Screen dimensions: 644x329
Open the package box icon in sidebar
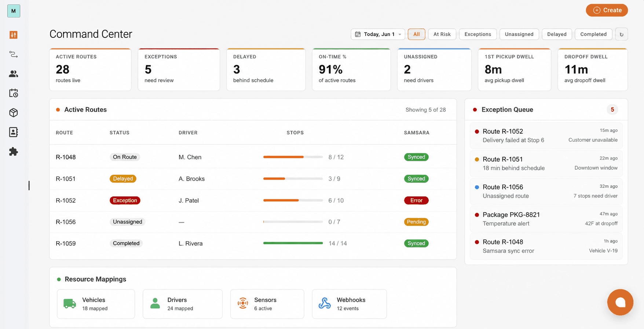14,113
